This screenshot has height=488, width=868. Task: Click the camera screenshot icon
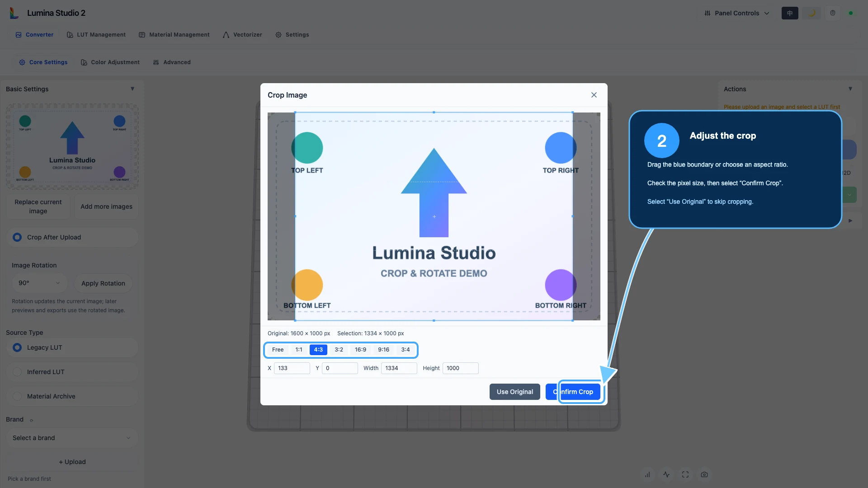704,474
